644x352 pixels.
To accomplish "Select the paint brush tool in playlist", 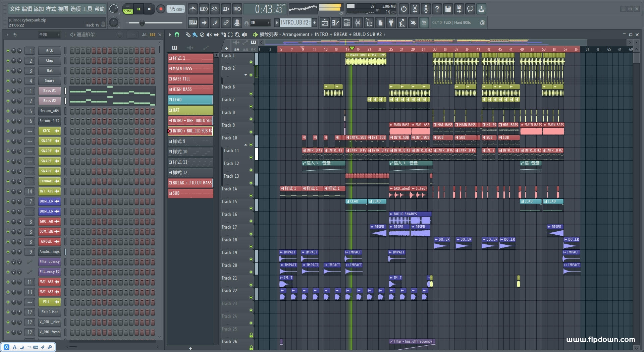I will pos(195,35).
